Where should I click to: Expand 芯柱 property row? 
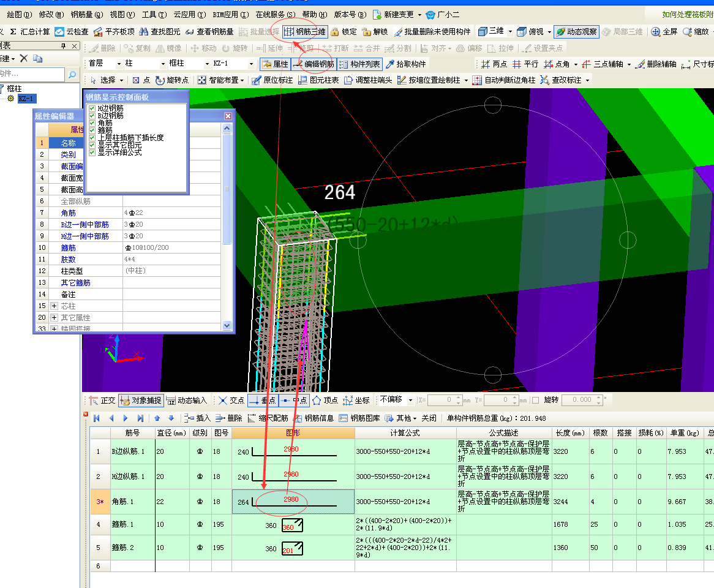(54, 306)
